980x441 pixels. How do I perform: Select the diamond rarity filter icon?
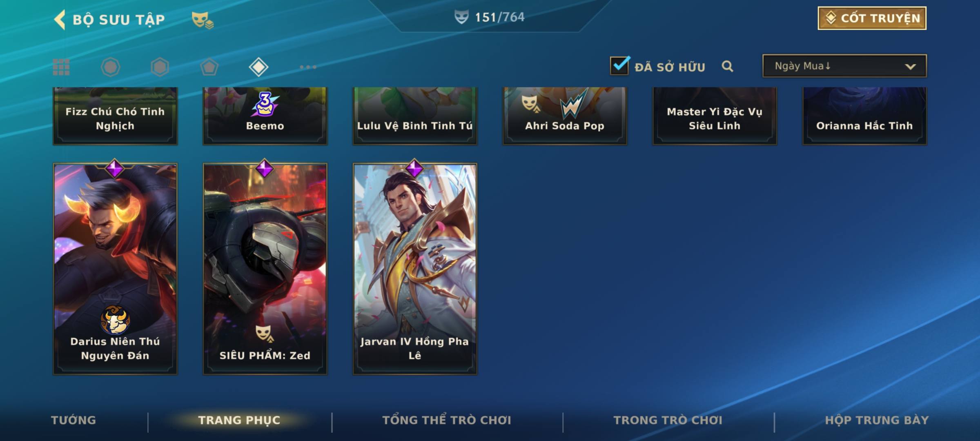[258, 67]
